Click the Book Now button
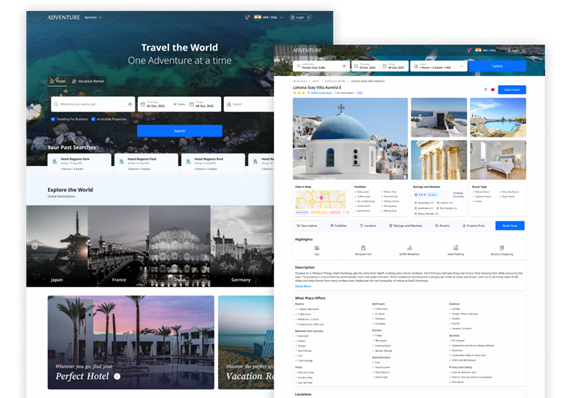This screenshot has width=572, height=398. [x=510, y=226]
